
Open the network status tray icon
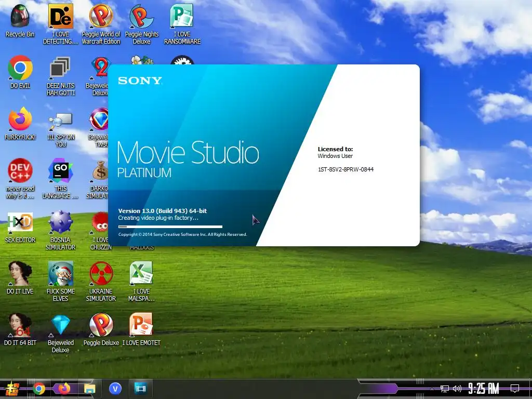pyautogui.click(x=444, y=389)
